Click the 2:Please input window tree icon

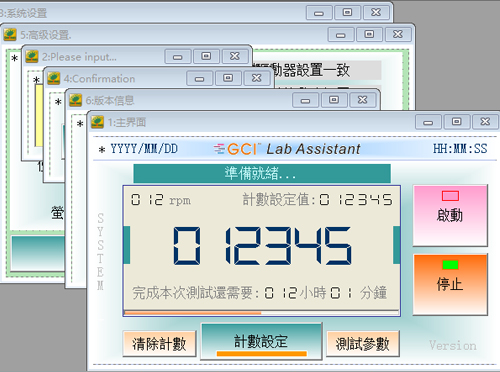click(x=32, y=57)
